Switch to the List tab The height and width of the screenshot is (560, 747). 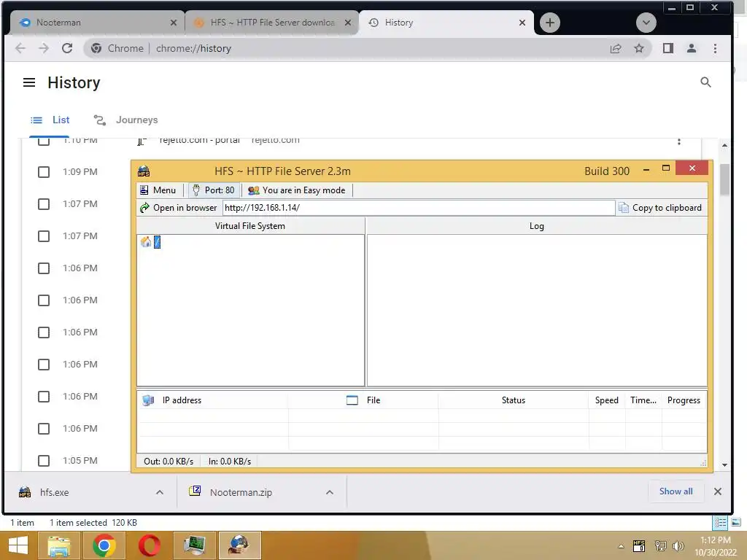coord(50,120)
